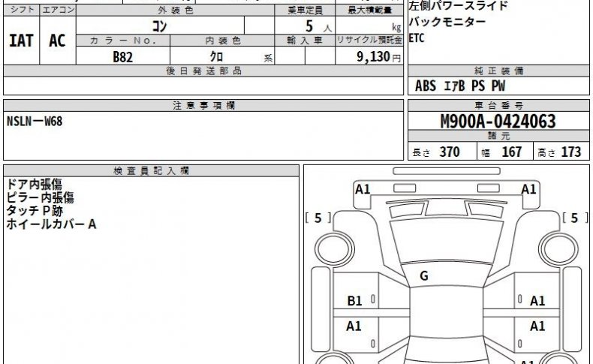This screenshot has height=364, width=593.
Task: Click the B1 damage mark on the diagram
Action: pyautogui.click(x=355, y=301)
